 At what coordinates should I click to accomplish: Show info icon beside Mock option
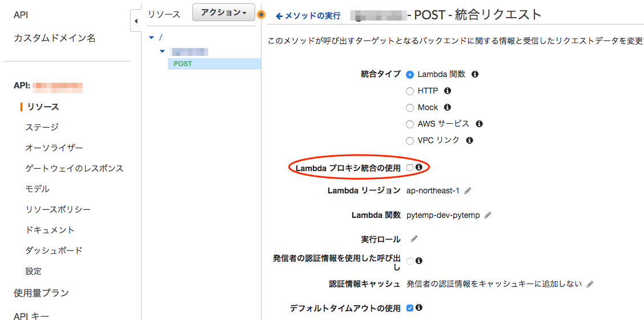(448, 107)
